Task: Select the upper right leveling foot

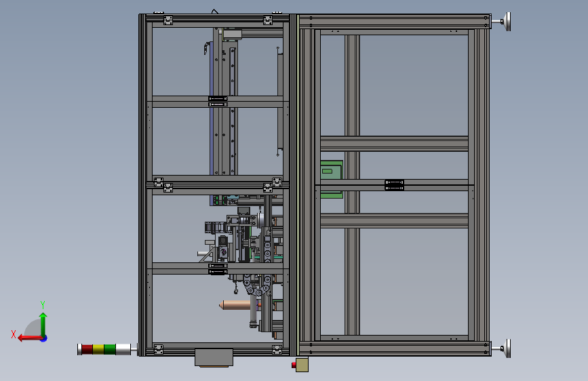Action: 502,22
